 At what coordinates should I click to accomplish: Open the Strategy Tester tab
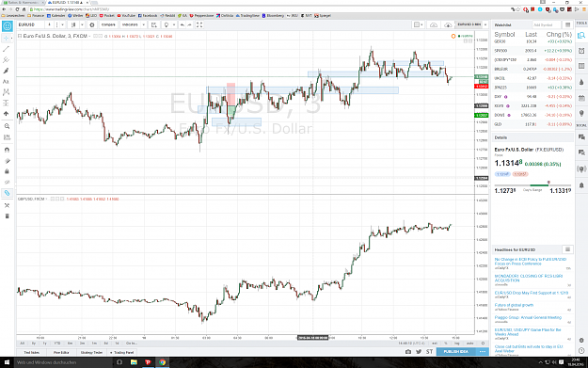click(91, 353)
